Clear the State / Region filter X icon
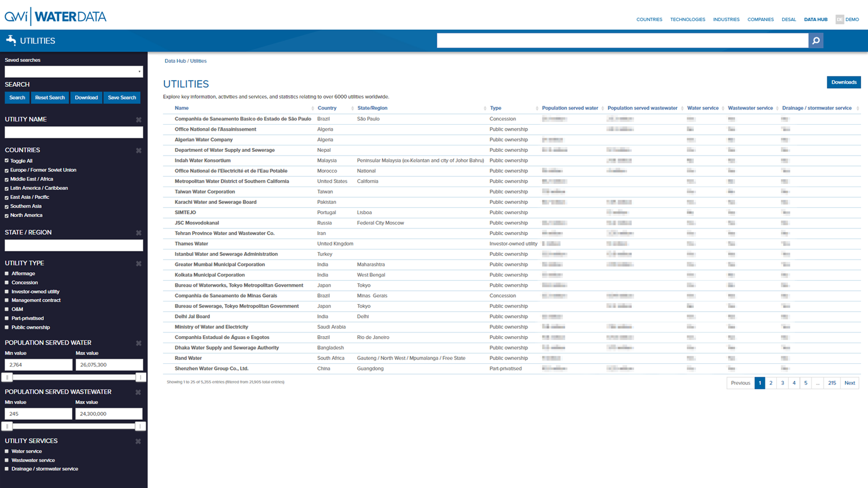This screenshot has height=488, width=868. [x=138, y=233]
